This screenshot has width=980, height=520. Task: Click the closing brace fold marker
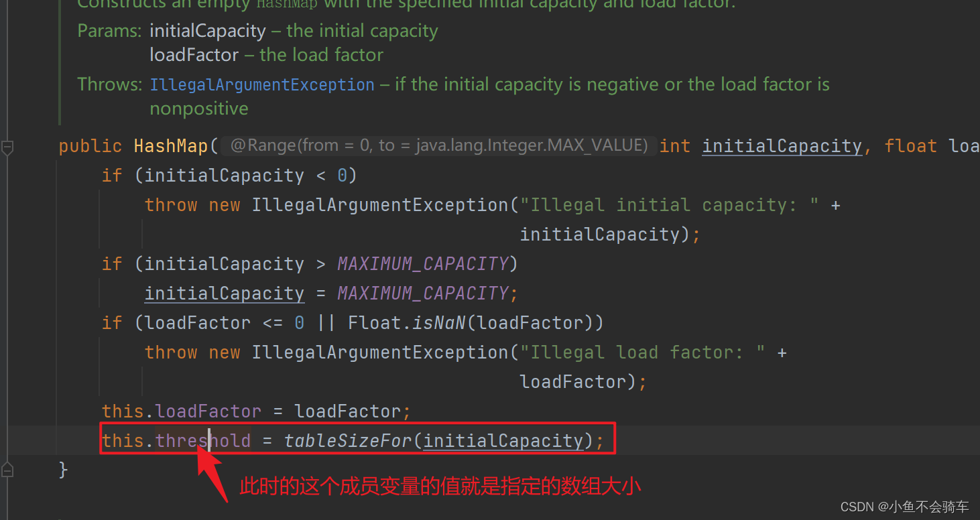pyautogui.click(x=7, y=469)
